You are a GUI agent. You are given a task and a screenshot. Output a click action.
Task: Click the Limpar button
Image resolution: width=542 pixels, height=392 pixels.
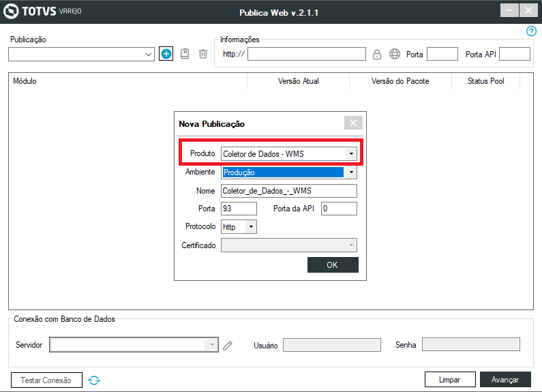(x=450, y=380)
